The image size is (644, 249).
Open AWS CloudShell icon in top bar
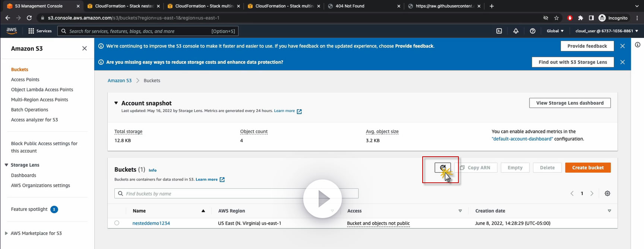pyautogui.click(x=499, y=31)
